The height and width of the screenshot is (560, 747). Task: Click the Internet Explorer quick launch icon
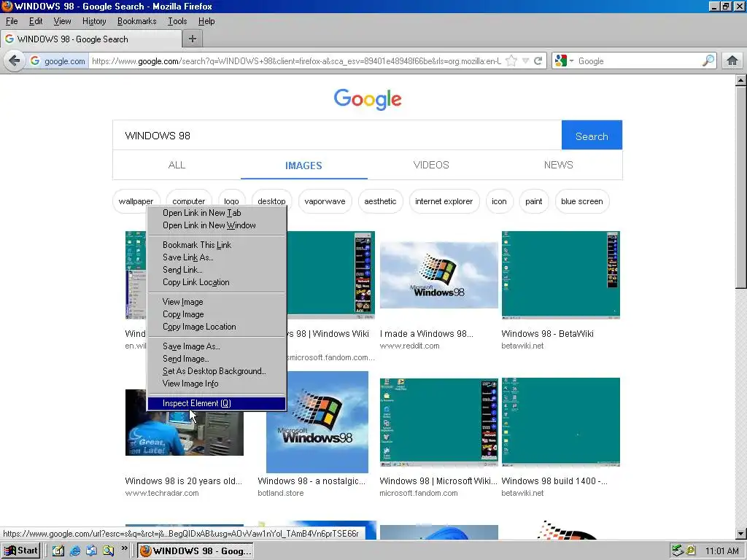(x=75, y=551)
